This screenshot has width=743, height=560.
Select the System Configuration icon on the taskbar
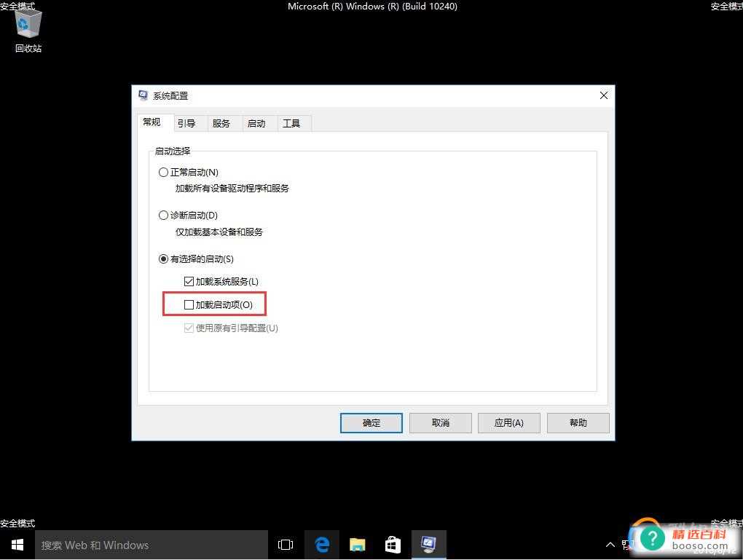428,544
